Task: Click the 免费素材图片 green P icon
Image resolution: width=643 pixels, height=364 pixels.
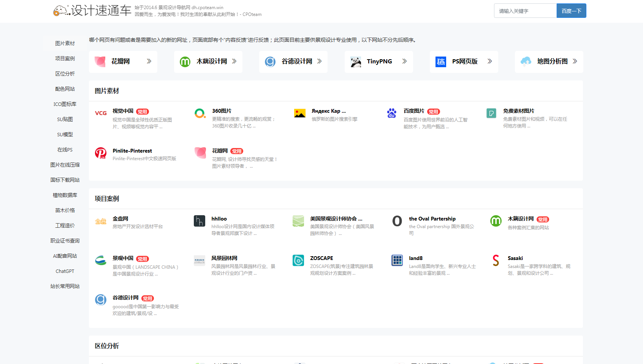Action: [491, 113]
